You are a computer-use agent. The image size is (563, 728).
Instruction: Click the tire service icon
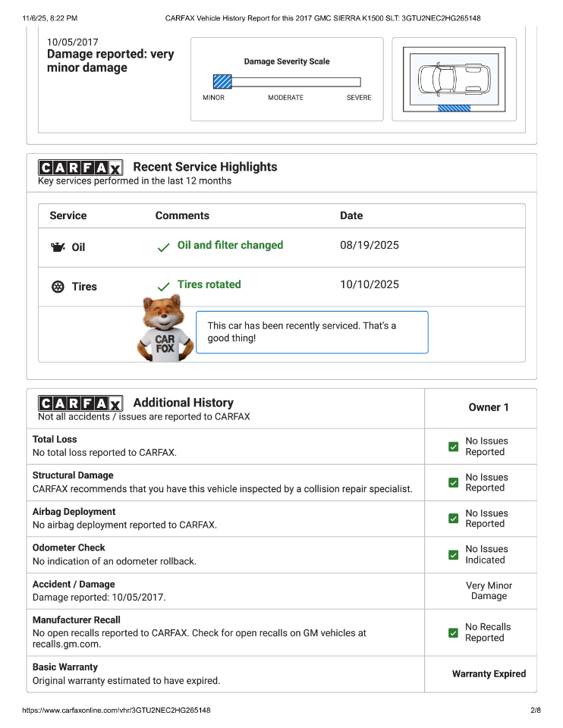58,287
